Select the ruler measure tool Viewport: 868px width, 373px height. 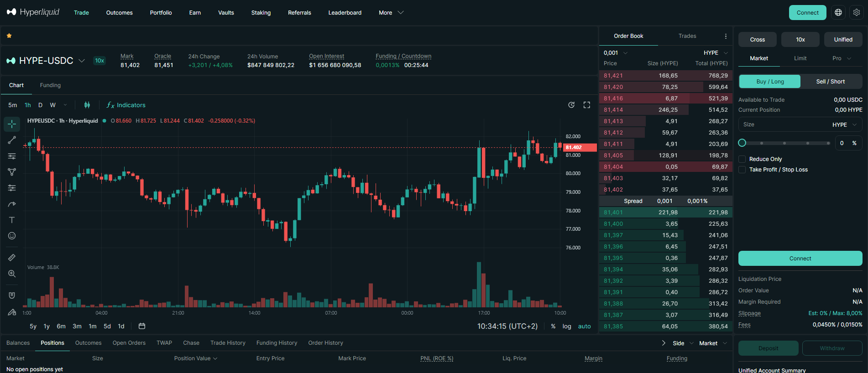12,258
